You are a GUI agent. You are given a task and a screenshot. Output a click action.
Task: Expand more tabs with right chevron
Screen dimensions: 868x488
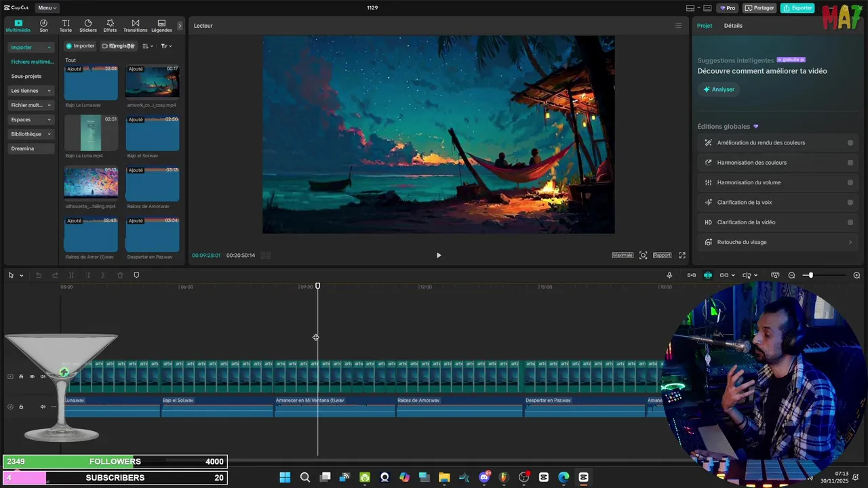(x=180, y=26)
